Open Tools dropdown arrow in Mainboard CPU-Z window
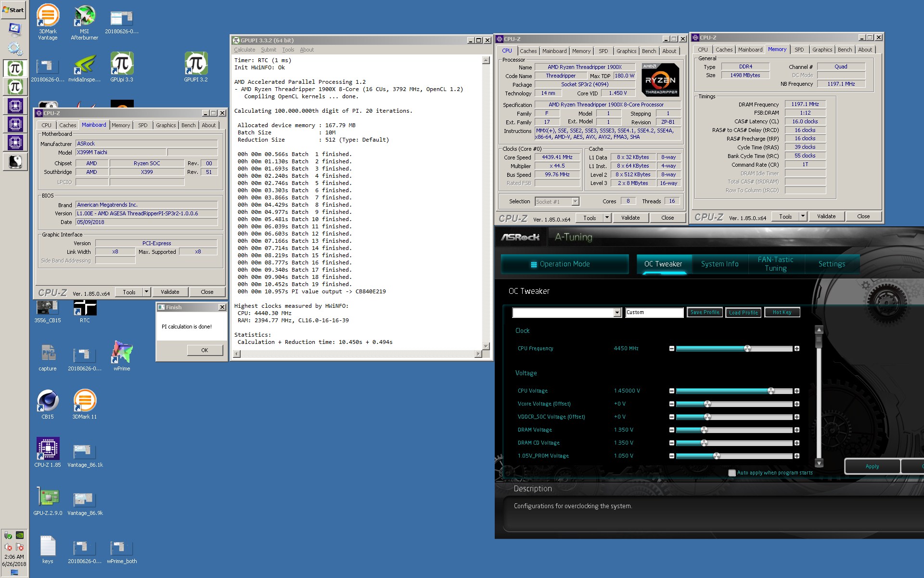This screenshot has height=578, width=924. click(146, 292)
